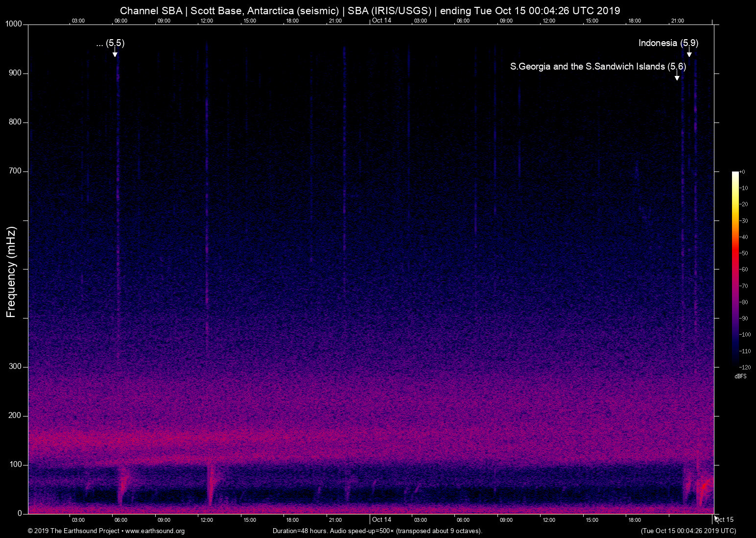Click the arrow marker below the (5.5) label
Image resolution: width=756 pixels, height=538 pixels.
[115, 52]
